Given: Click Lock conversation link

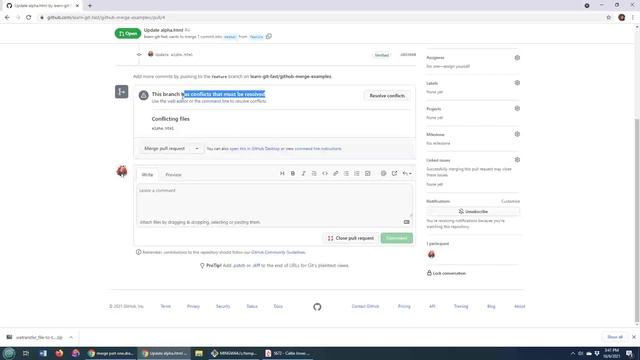Looking at the screenshot, I should coord(446,273).
